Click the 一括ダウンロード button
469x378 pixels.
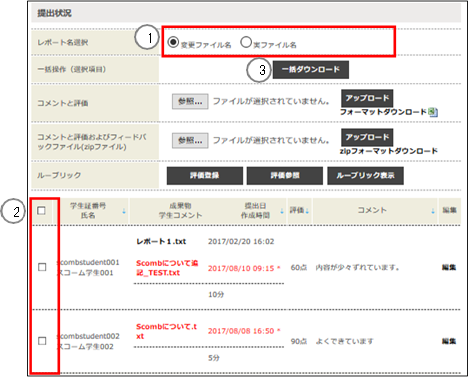click(x=311, y=70)
